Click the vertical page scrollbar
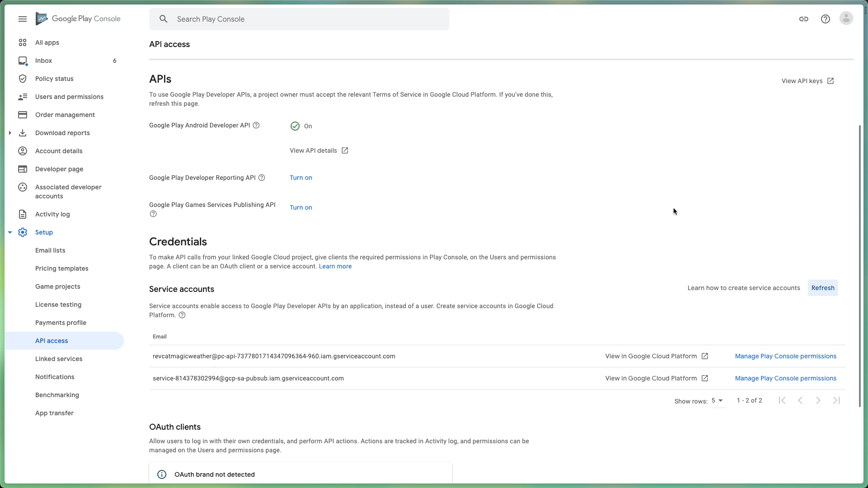 [859, 266]
